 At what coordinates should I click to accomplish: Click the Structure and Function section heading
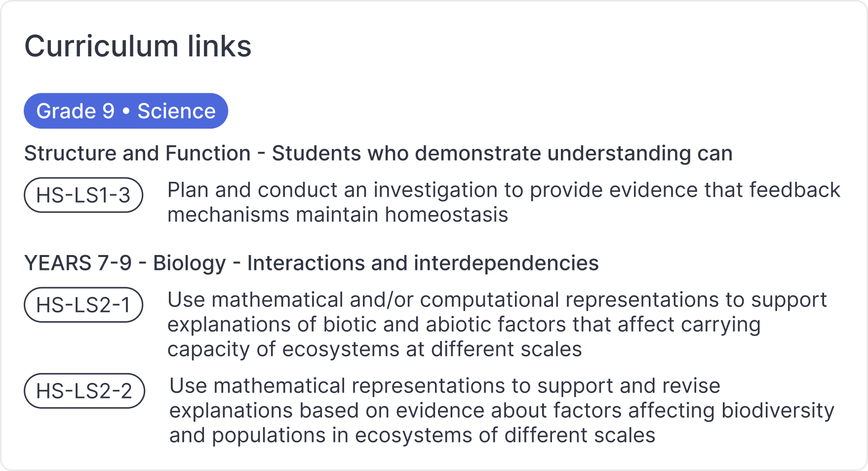pyautogui.click(x=378, y=153)
